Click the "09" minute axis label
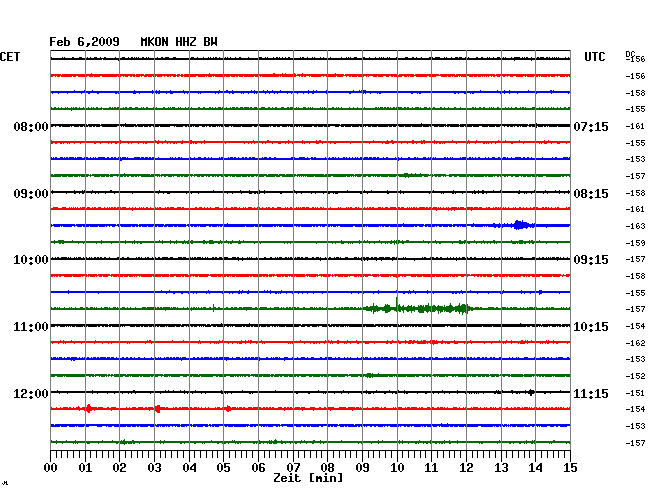The width and height of the screenshot is (650, 494). pyautogui.click(x=362, y=467)
